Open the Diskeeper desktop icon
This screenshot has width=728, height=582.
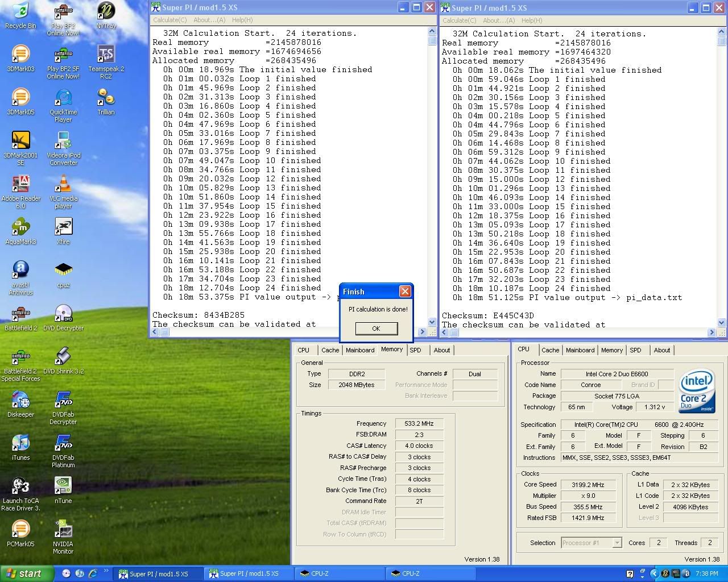click(x=20, y=404)
